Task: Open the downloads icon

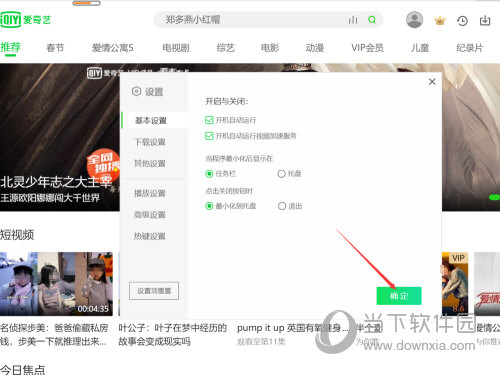Action: click(x=485, y=20)
